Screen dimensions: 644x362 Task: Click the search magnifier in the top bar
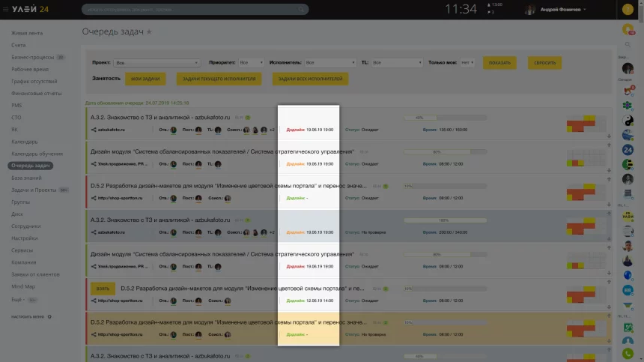click(302, 10)
